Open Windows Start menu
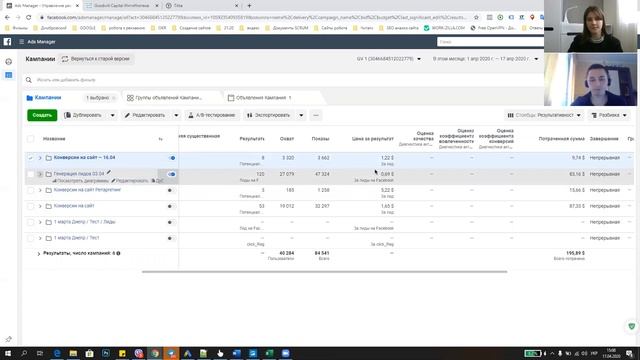 (x=8, y=353)
